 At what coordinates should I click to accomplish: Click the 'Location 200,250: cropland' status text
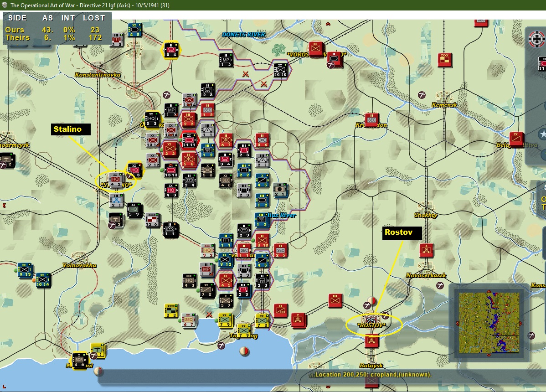click(373, 375)
